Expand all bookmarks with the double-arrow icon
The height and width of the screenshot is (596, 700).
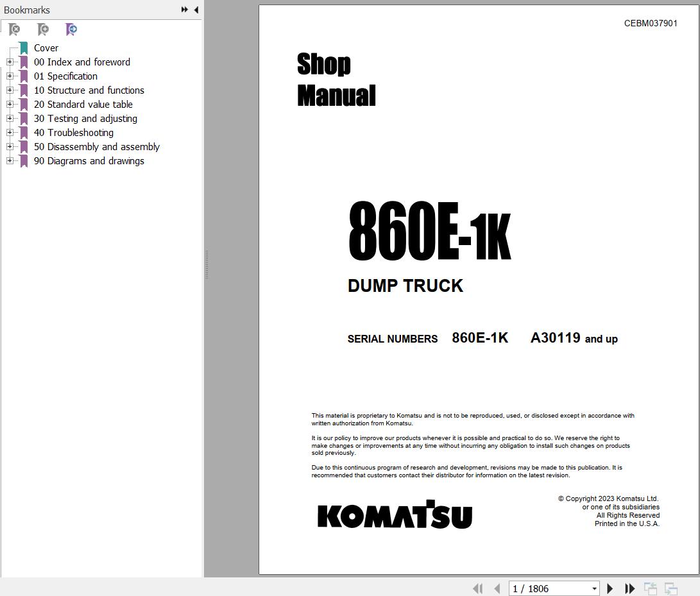pyautogui.click(x=184, y=10)
